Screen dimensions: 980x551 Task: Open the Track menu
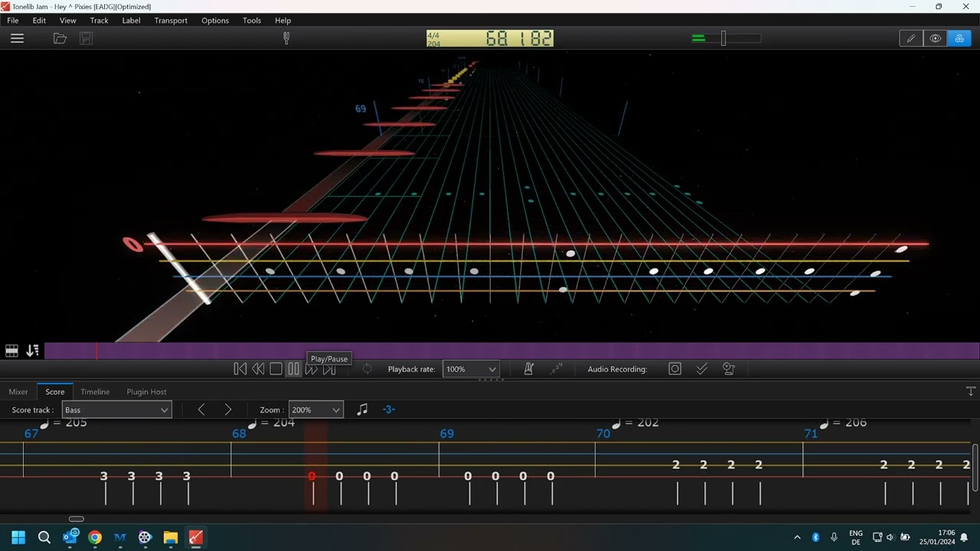(x=99, y=21)
